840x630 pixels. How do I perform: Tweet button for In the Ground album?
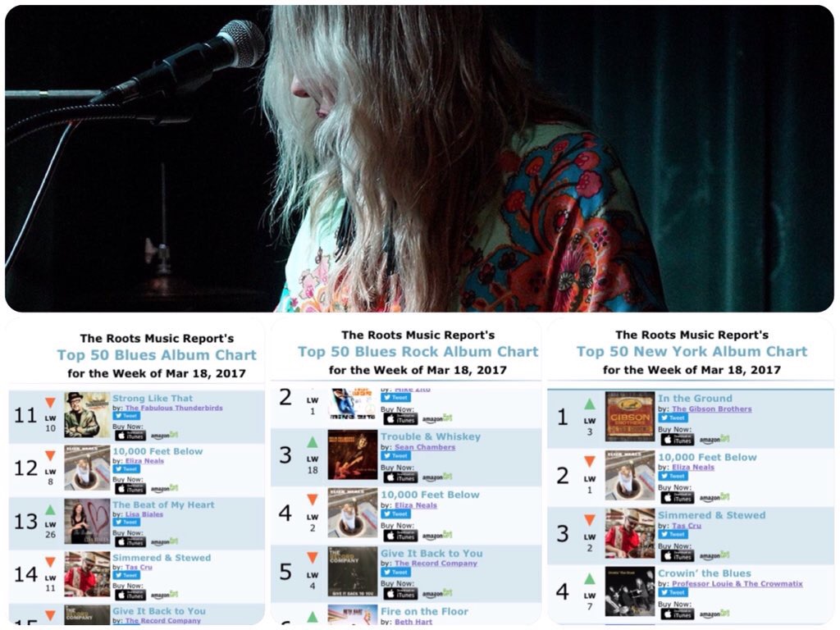(x=673, y=418)
